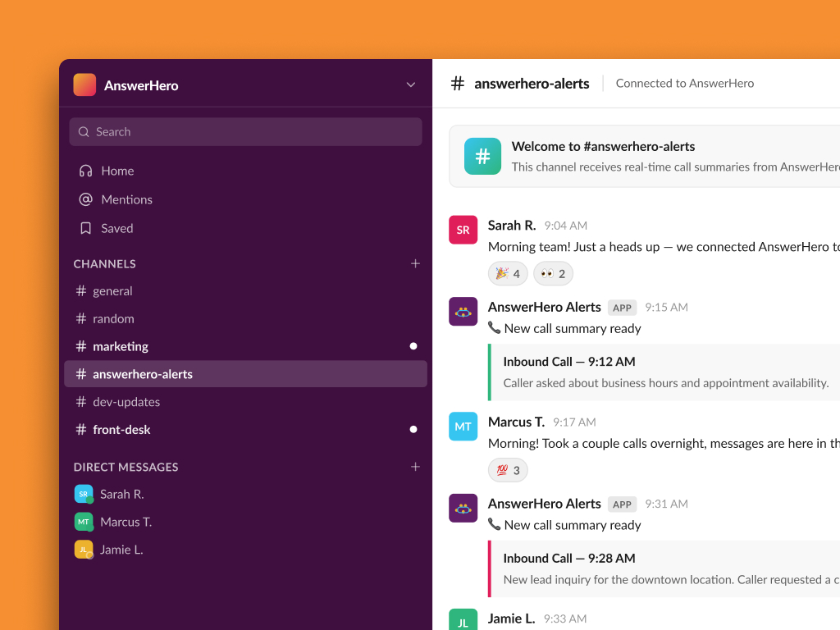Image resolution: width=840 pixels, height=630 pixels.
Task: Click the Inbound Call — 9:12 AM attachment
Action: point(664,372)
